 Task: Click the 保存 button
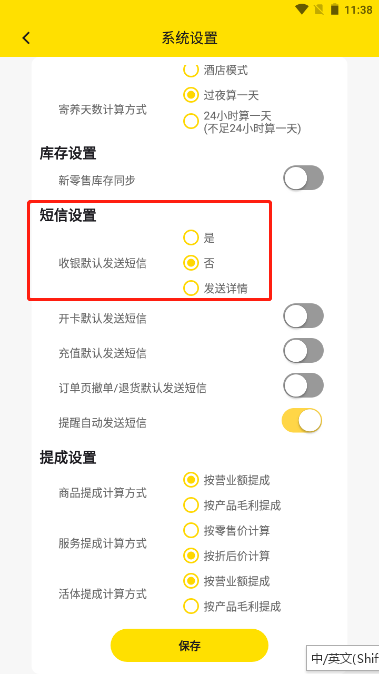pyautogui.click(x=190, y=645)
